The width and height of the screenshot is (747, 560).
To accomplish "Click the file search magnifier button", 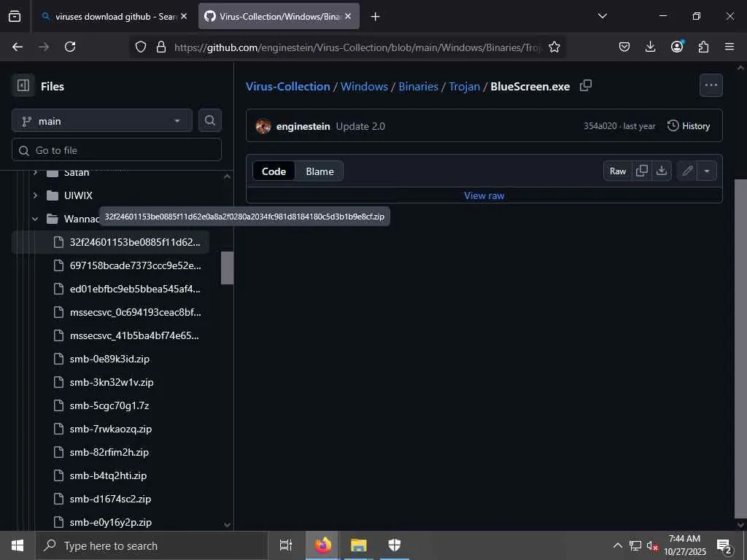I will [210, 120].
